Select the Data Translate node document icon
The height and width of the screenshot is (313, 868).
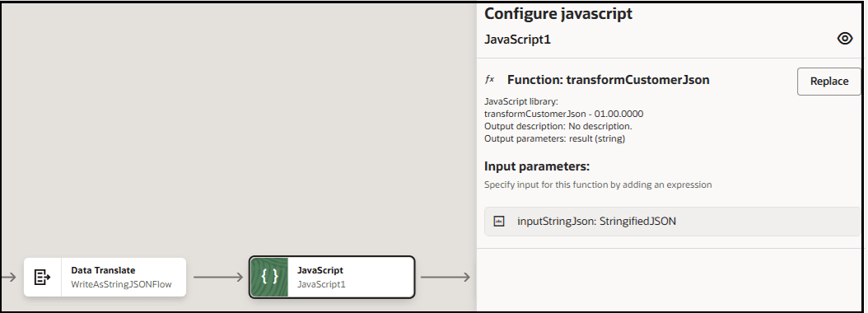click(x=43, y=277)
